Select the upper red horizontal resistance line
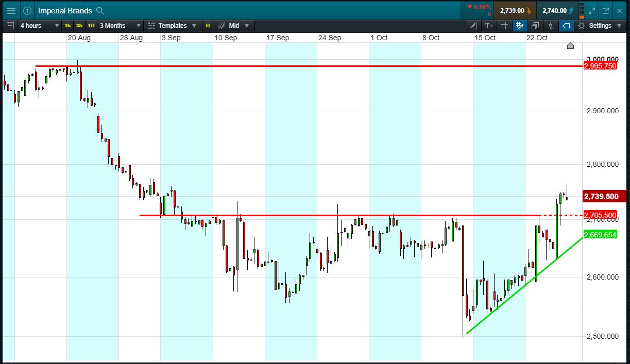 309,66
